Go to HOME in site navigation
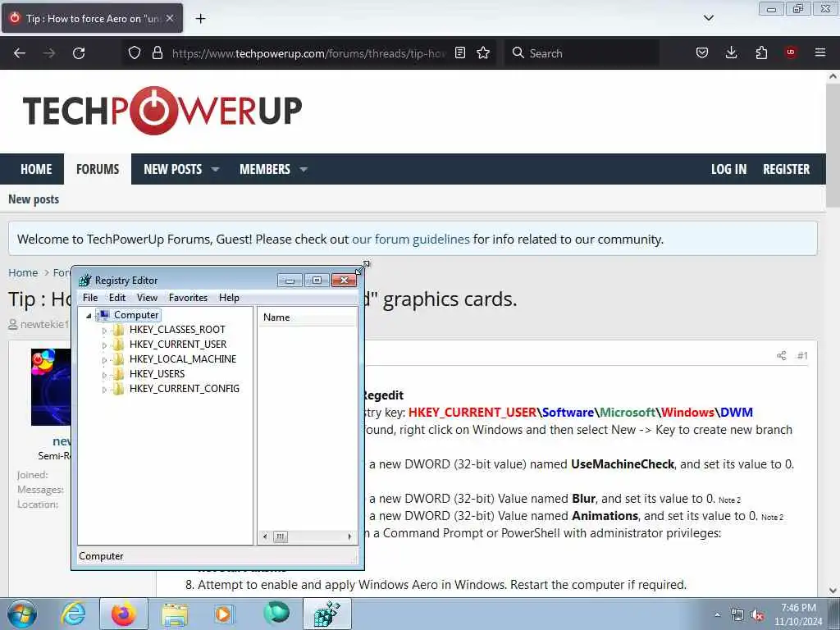 tap(36, 169)
